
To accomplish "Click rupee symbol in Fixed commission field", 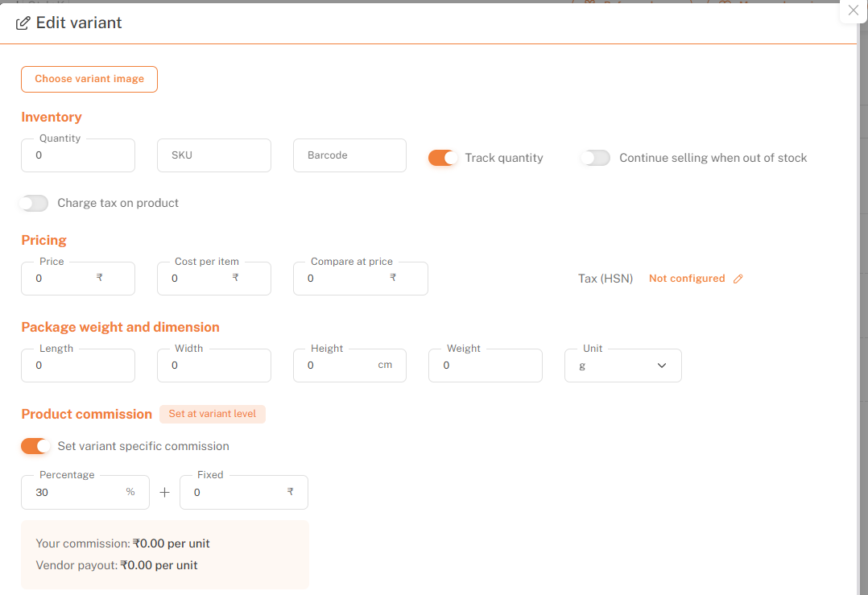I will [290, 491].
